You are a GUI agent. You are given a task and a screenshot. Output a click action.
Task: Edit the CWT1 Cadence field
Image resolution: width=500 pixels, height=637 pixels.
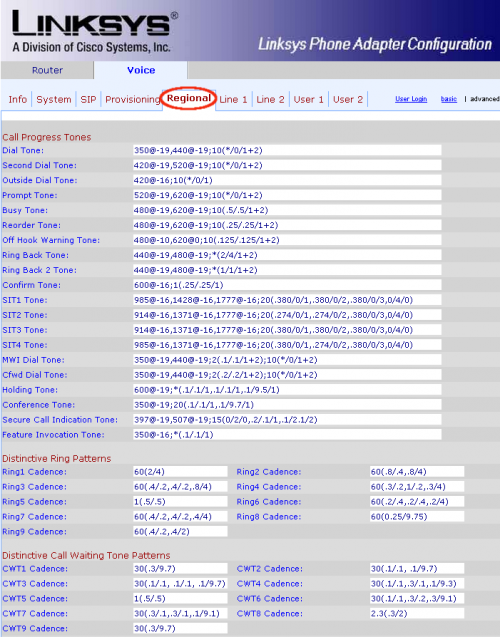click(x=180, y=569)
